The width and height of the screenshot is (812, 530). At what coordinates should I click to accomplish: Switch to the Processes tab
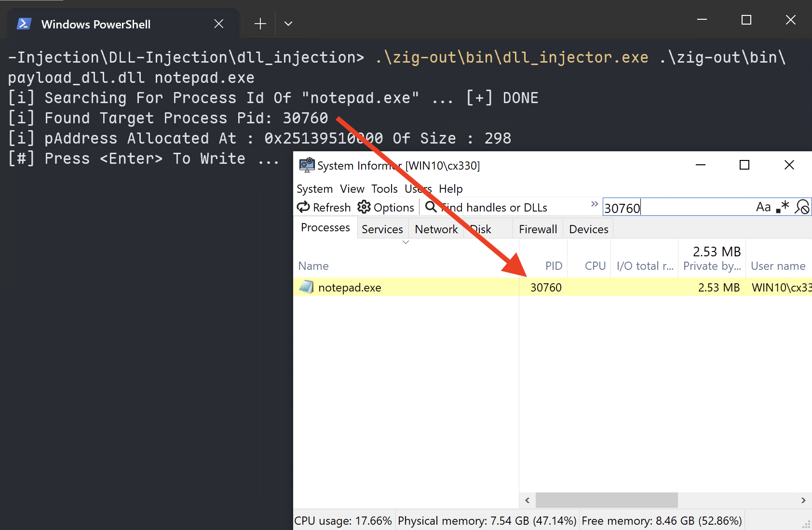point(325,227)
